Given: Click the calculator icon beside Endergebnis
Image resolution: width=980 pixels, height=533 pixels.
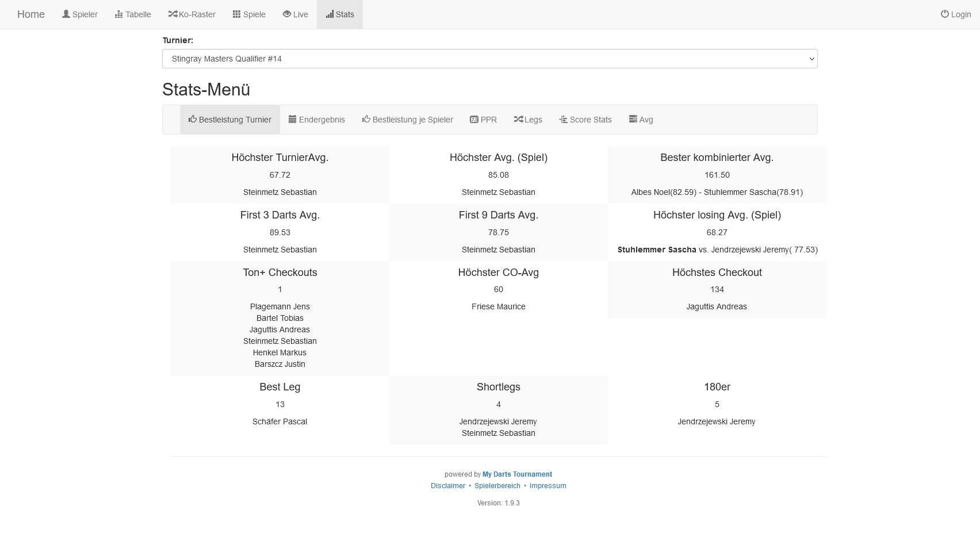Looking at the screenshot, I should coord(292,119).
